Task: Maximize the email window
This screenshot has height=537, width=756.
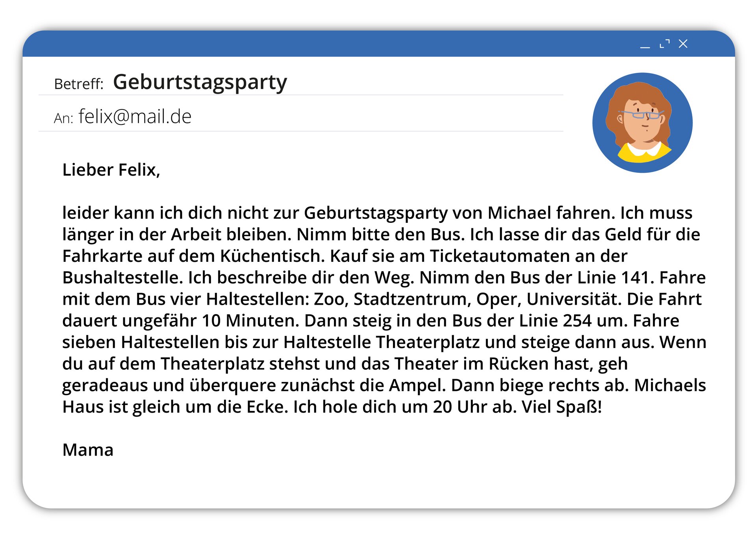Action: point(664,44)
